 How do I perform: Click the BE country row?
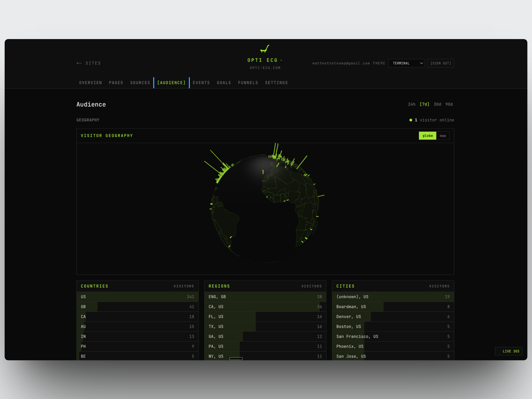137,356
